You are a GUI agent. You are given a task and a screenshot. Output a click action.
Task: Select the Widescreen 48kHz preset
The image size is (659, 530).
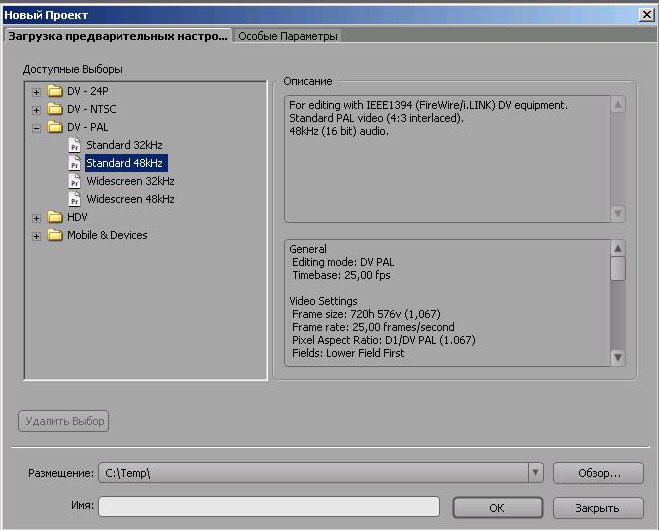[130, 199]
